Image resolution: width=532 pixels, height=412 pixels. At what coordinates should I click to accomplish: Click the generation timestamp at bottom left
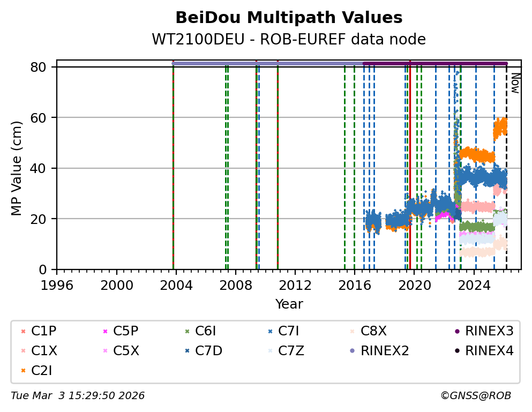point(78,396)
